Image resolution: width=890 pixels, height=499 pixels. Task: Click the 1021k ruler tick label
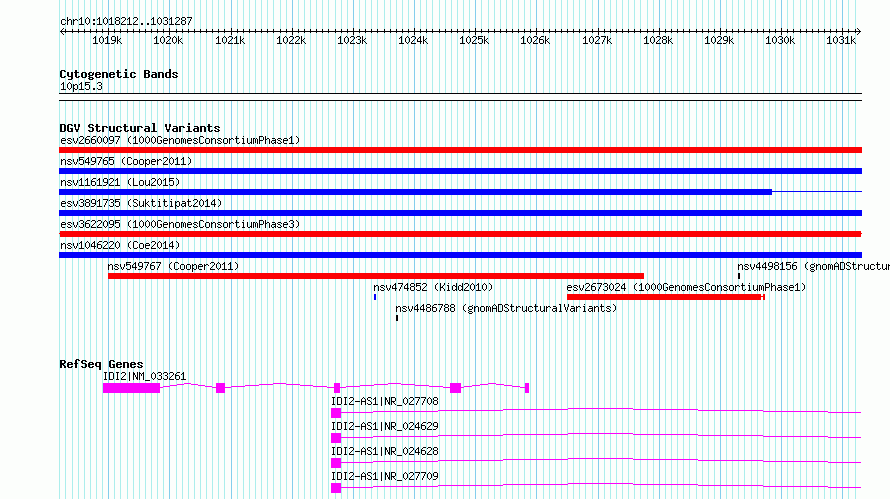[230, 40]
